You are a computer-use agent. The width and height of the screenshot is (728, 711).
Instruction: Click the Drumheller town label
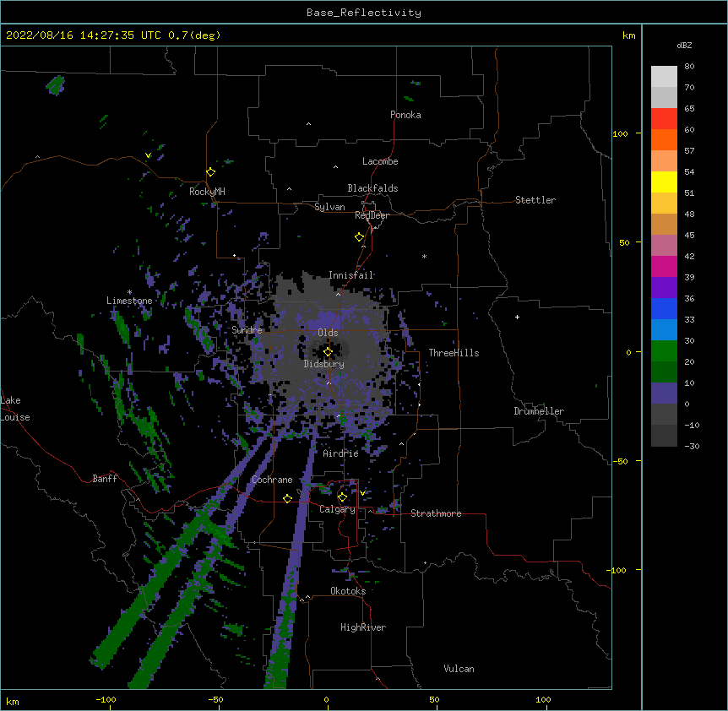(x=539, y=411)
